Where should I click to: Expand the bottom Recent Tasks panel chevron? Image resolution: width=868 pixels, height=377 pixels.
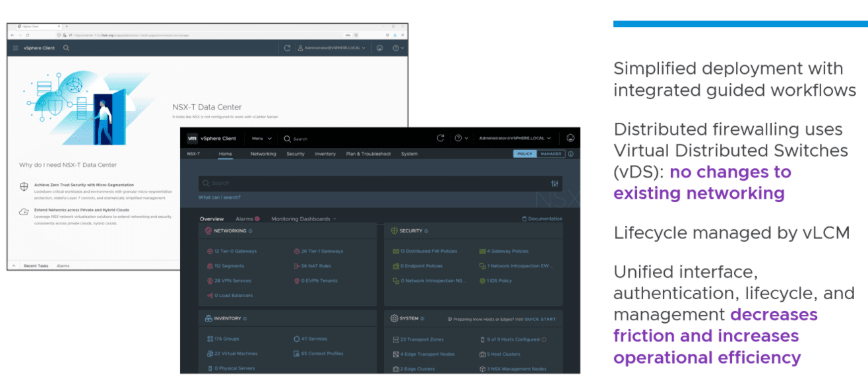14,266
